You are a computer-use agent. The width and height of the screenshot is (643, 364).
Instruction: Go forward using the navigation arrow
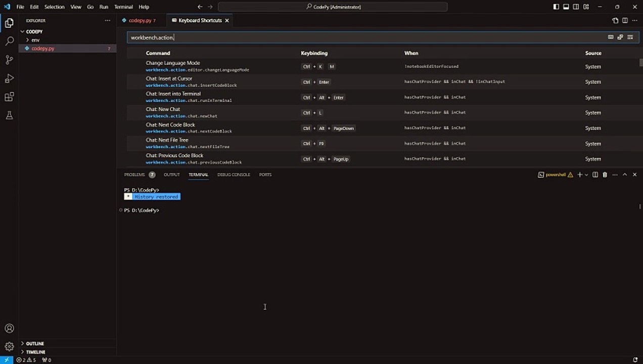(x=210, y=7)
